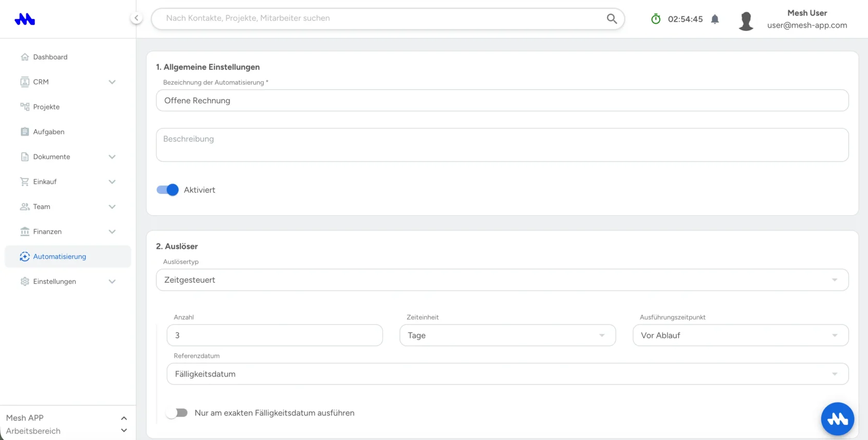Expand the Finanzen submenu chevron

point(112,232)
